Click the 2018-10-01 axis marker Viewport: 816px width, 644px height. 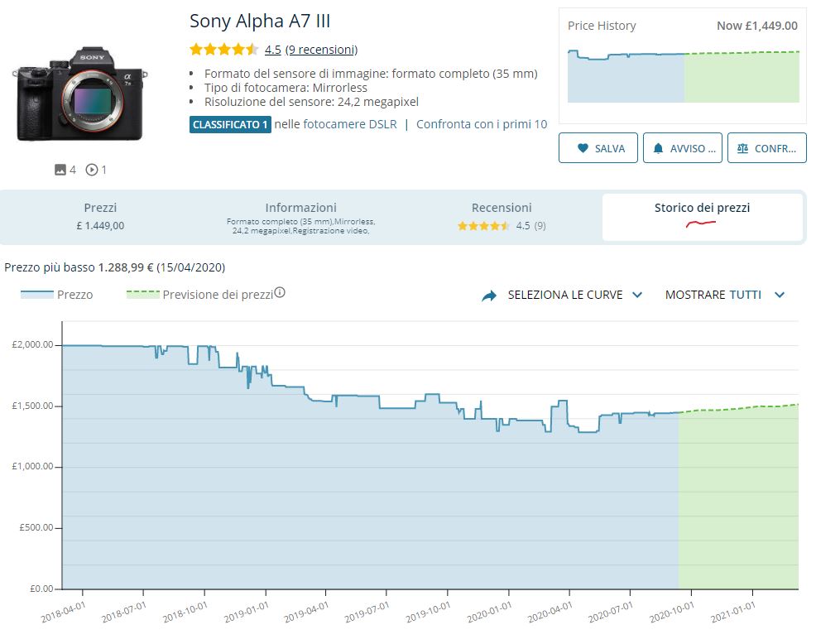tap(185, 613)
